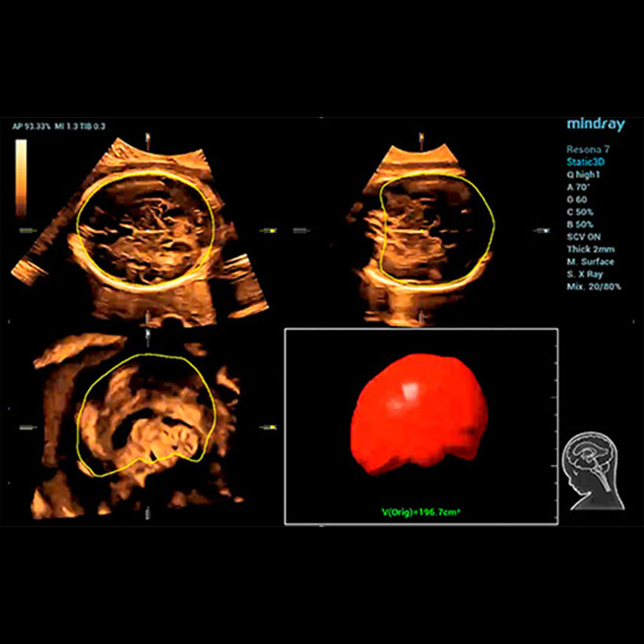Select the Mix. 20/80% setting
The image size is (644, 644).
coord(594,286)
